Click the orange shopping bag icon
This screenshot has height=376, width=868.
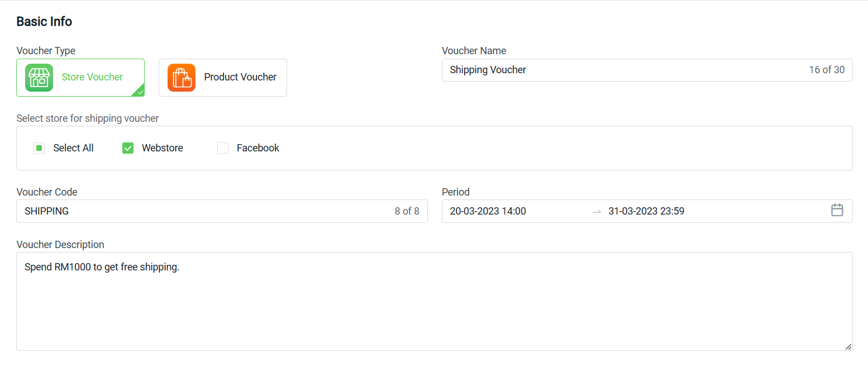click(182, 78)
